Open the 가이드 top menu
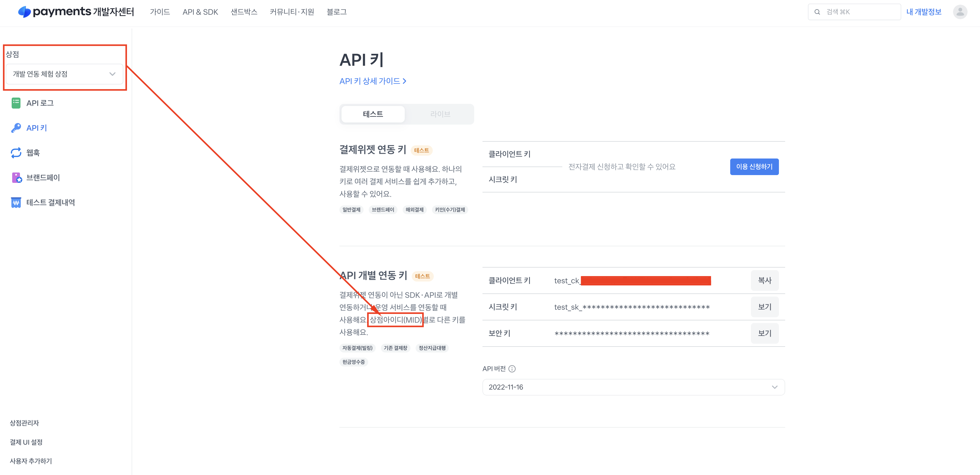This screenshot has width=980, height=475. (160, 12)
